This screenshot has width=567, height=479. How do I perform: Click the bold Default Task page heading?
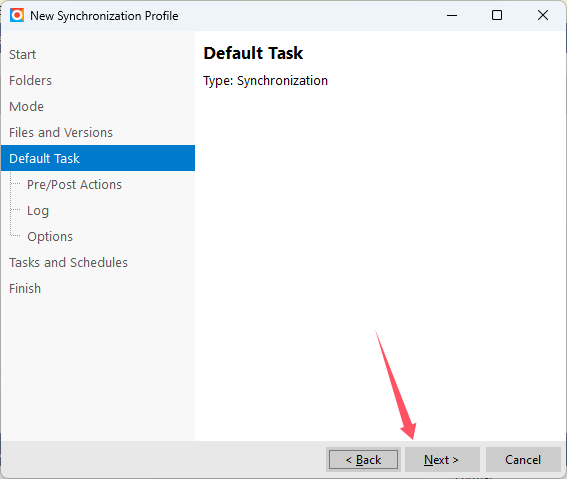[x=253, y=53]
